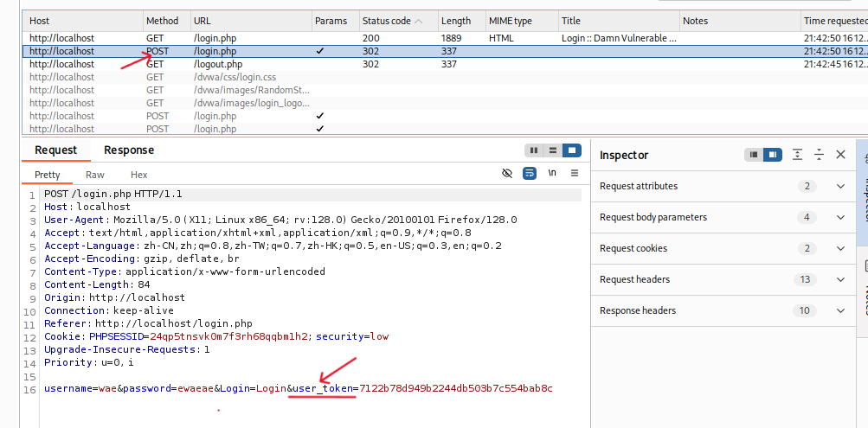This screenshot has height=428, width=868.
Task: Click the HTML MIME type cell
Action: (501, 38)
